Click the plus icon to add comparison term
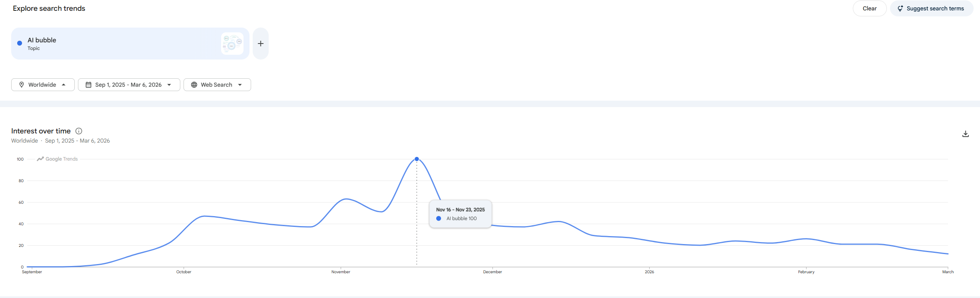 (x=261, y=44)
